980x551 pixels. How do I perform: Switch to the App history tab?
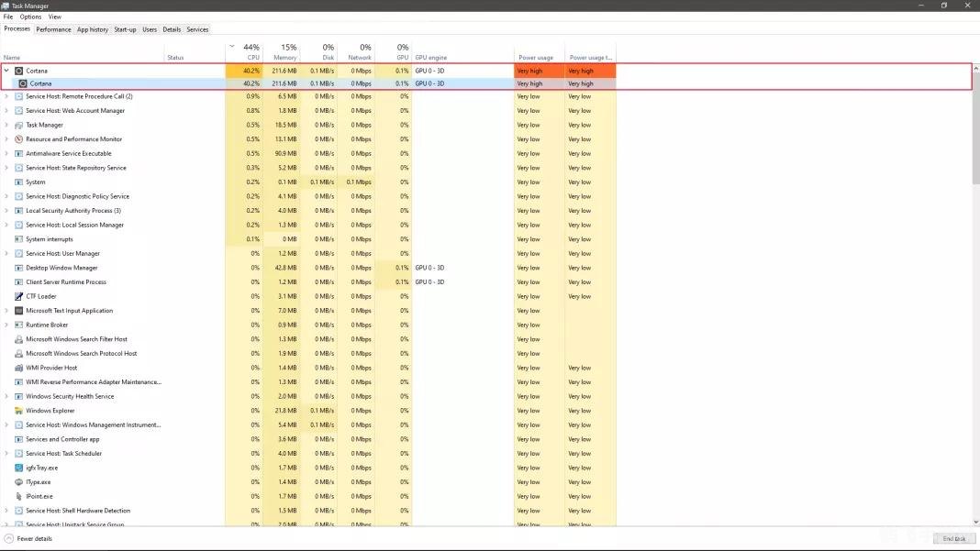[x=93, y=29]
